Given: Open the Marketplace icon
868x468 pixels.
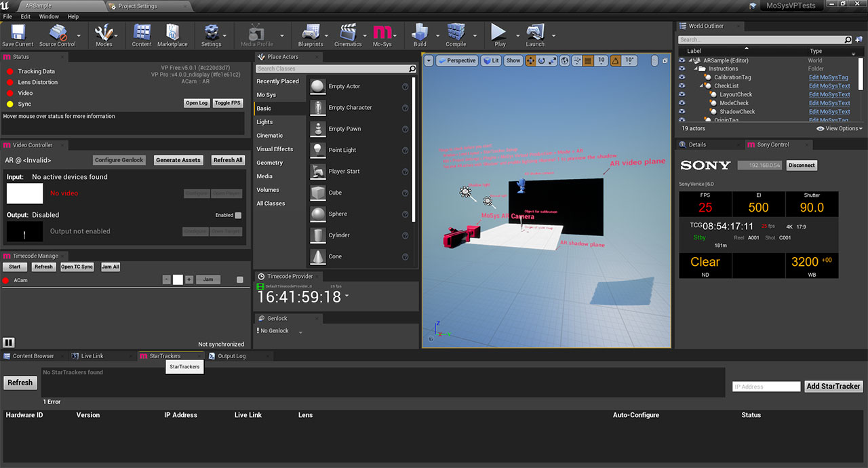Looking at the screenshot, I should pyautogui.click(x=172, y=35).
